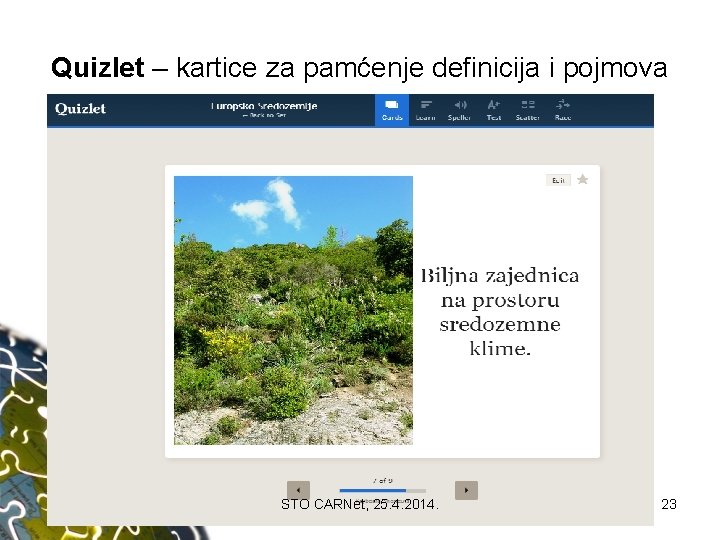The image size is (720, 540).
Task: Click the Quizlet logo
Action: pyautogui.click(x=80, y=109)
